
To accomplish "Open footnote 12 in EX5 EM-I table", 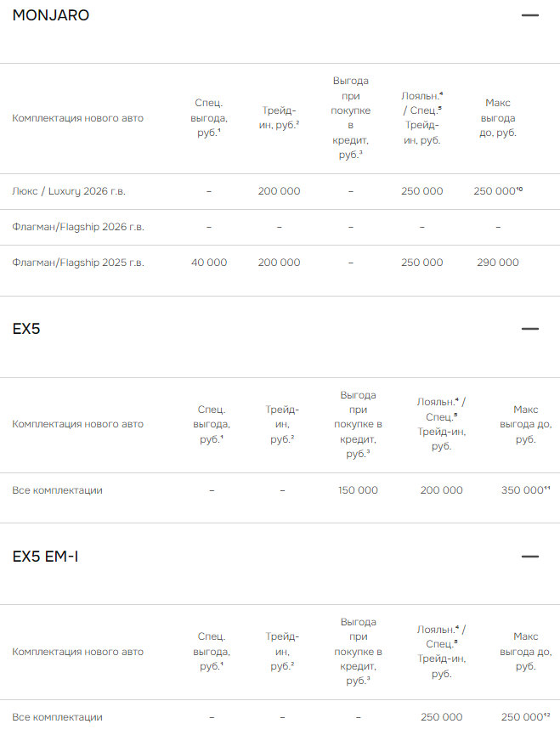I will (547, 715).
